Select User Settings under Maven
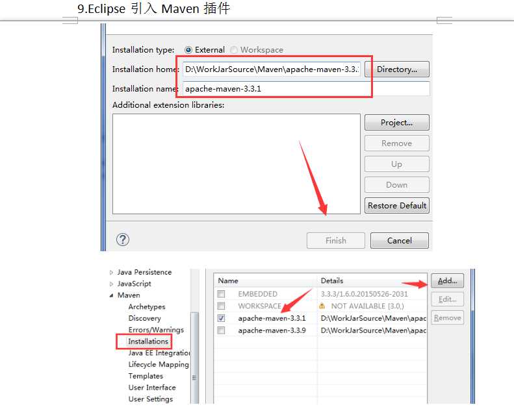Image resolution: width=514 pixels, height=420 pixels. pyautogui.click(x=151, y=399)
